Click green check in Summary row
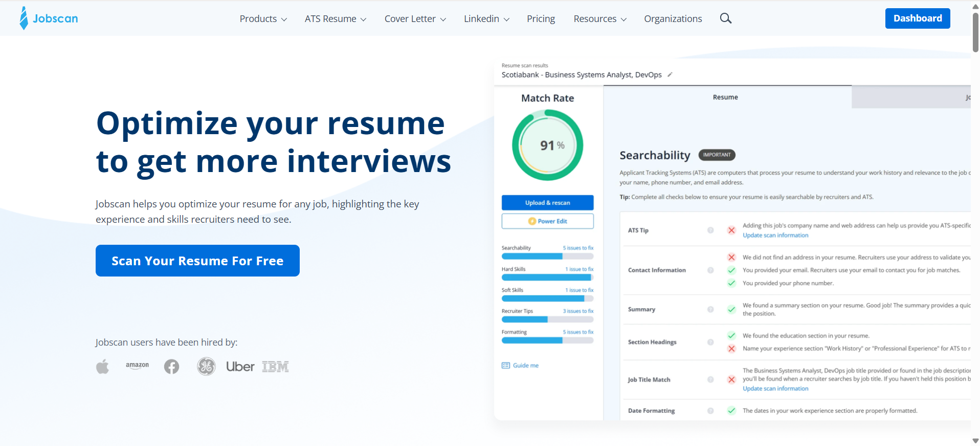The image size is (980, 446). tap(731, 309)
